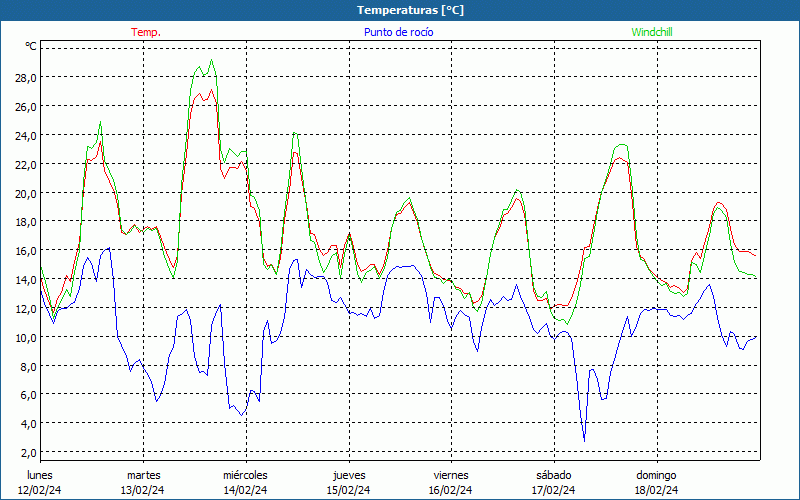The height and width of the screenshot is (500, 800).
Task: Click the 22,0 y-axis value
Action: click(x=26, y=165)
